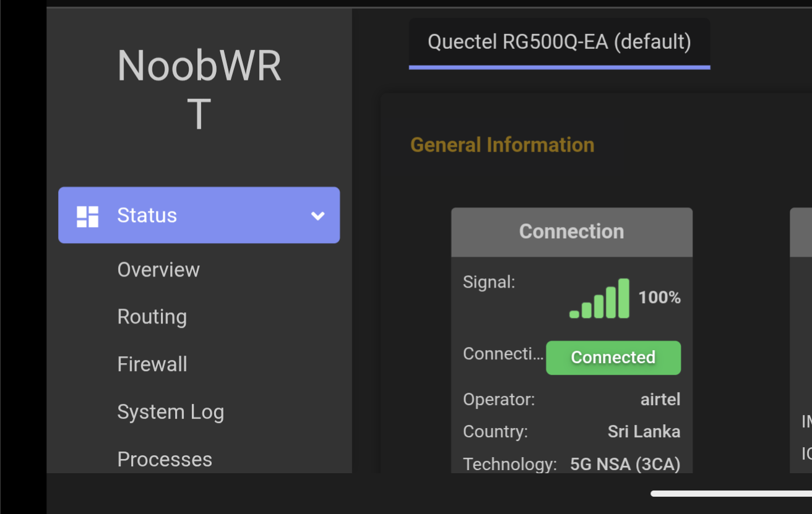812x514 pixels.
Task: Click the NoobWRT logo title
Action: click(199, 90)
